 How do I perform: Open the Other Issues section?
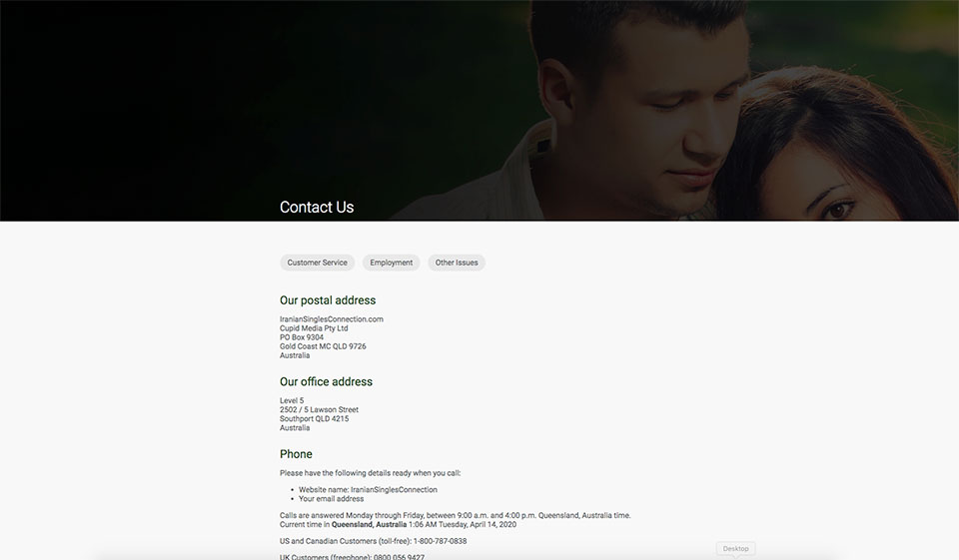click(x=457, y=263)
